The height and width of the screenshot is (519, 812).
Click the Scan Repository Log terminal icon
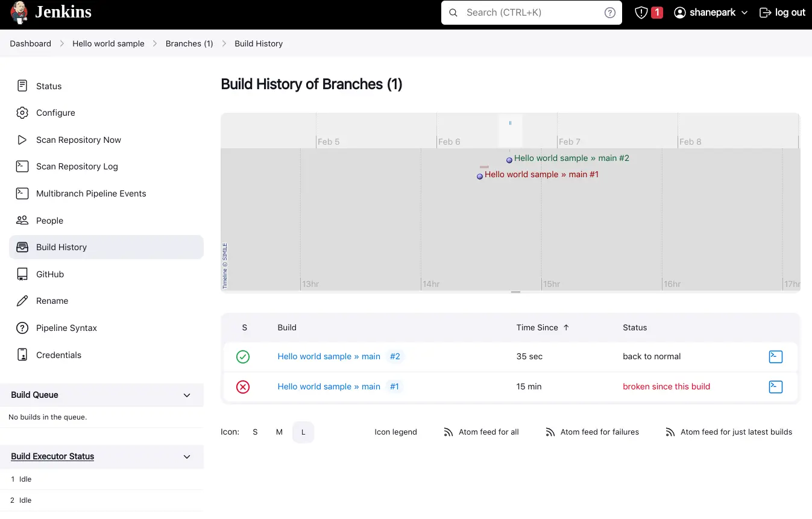(22, 166)
